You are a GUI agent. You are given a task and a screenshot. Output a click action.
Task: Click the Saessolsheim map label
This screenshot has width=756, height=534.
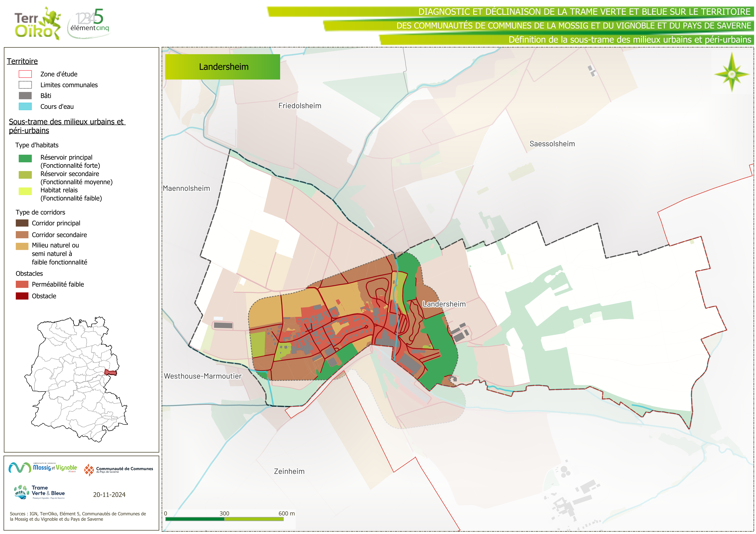click(552, 144)
